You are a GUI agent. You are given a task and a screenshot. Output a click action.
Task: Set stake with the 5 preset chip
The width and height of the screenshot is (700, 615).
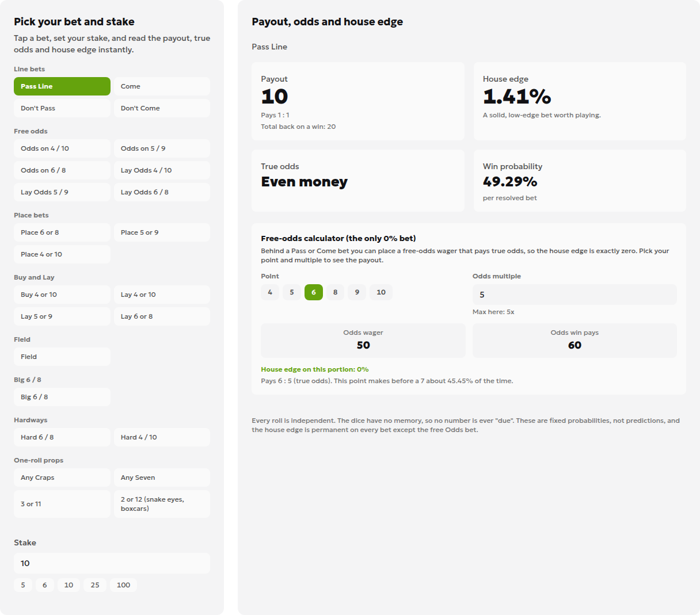point(23,585)
